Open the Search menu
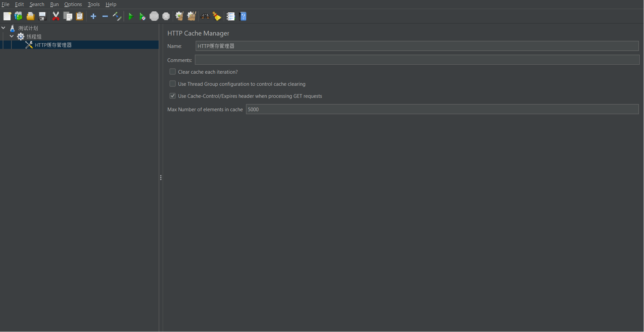Image resolution: width=644 pixels, height=332 pixels. coord(37,4)
